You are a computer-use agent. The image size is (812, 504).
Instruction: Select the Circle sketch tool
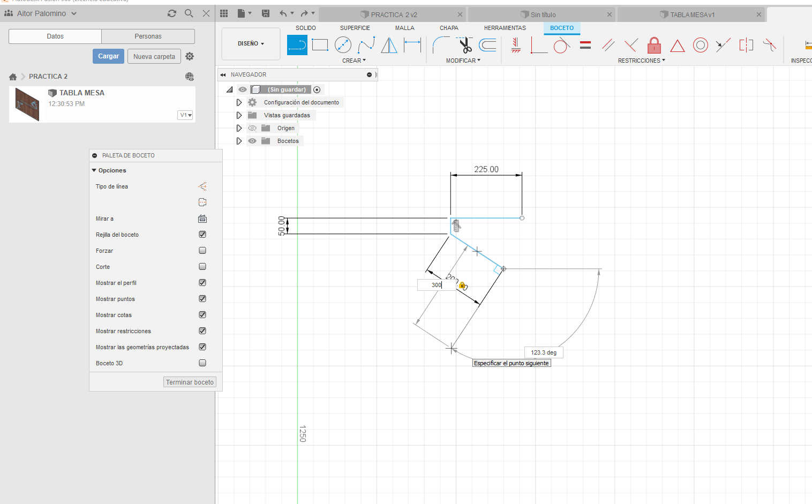pyautogui.click(x=343, y=45)
